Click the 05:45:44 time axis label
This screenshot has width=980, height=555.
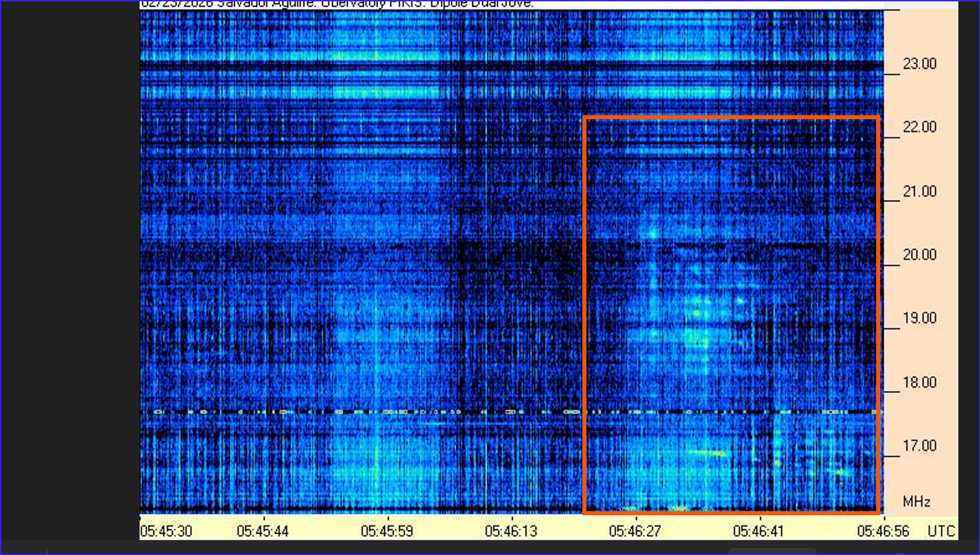point(262,531)
